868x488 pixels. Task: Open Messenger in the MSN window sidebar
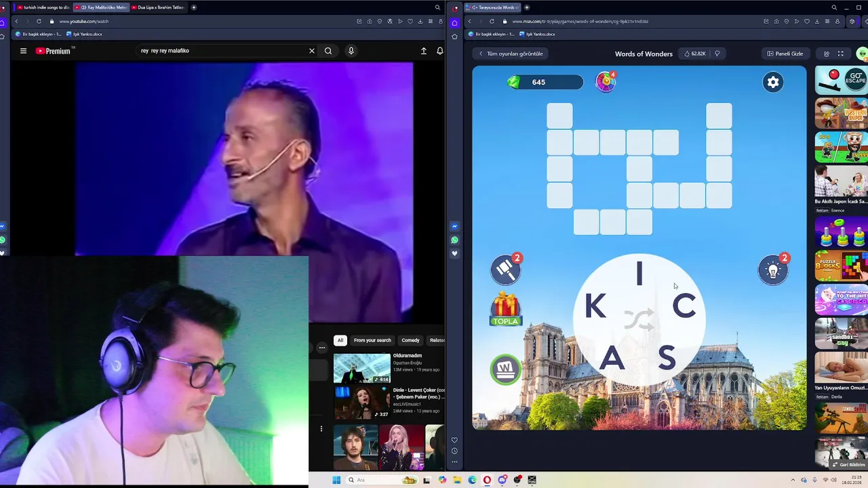point(454,226)
